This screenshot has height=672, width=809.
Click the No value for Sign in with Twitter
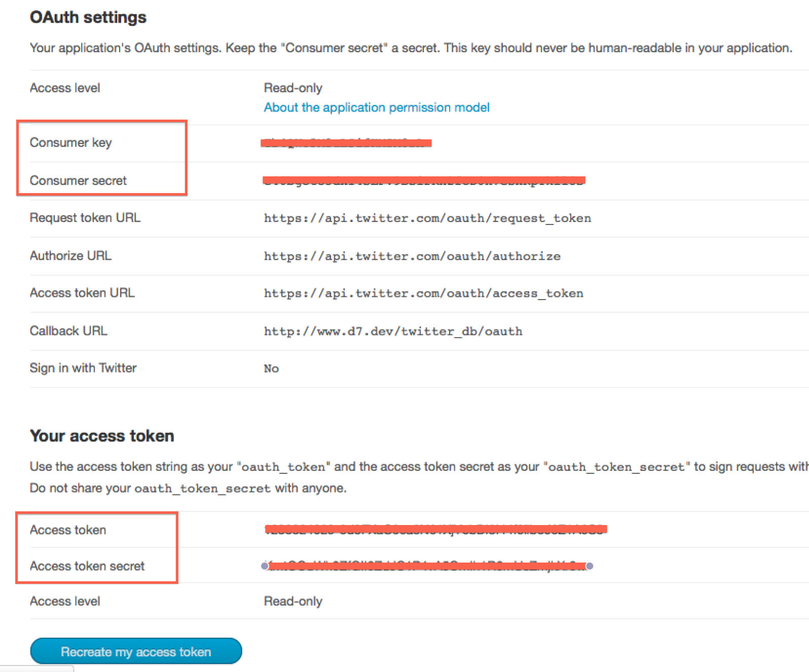coord(271,369)
